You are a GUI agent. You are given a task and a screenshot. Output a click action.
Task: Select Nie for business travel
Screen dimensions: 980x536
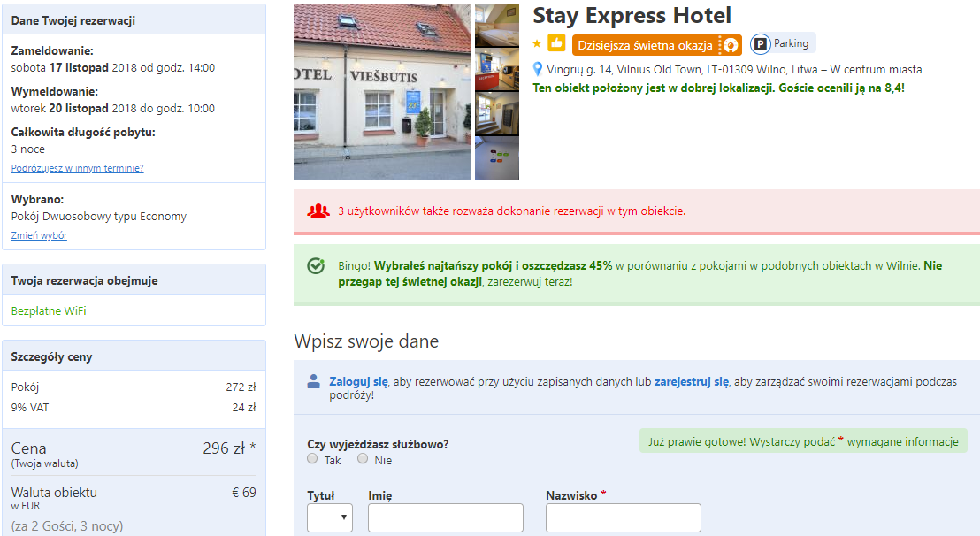363,458
